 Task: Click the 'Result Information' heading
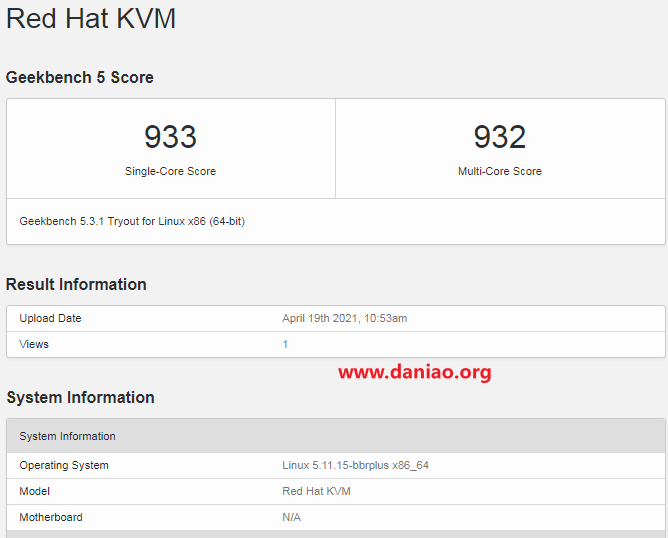coord(76,285)
